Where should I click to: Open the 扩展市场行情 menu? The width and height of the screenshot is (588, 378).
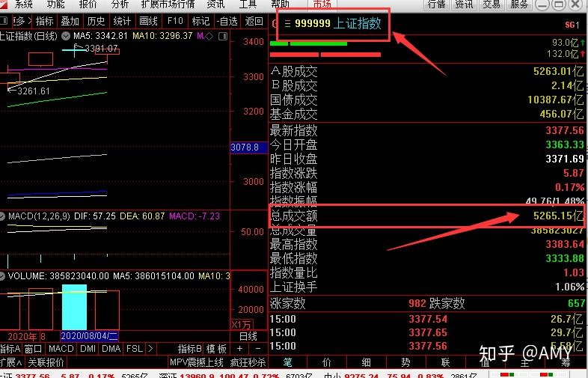tap(168, 4)
